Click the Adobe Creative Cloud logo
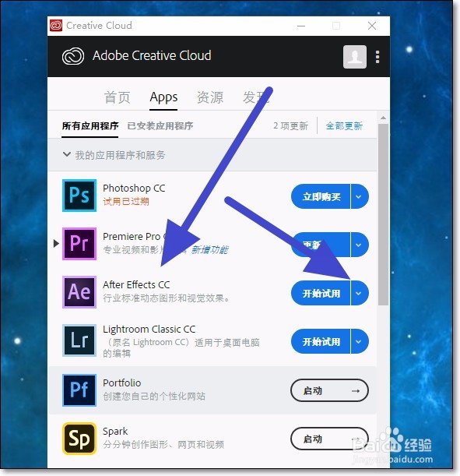 [x=73, y=56]
